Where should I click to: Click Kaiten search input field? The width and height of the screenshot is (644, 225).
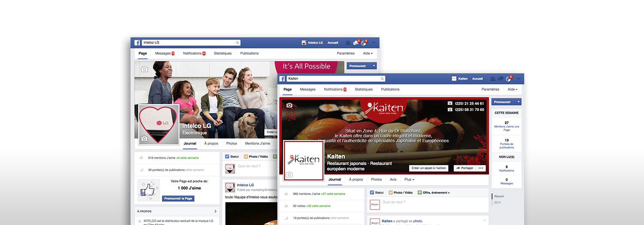[336, 79]
